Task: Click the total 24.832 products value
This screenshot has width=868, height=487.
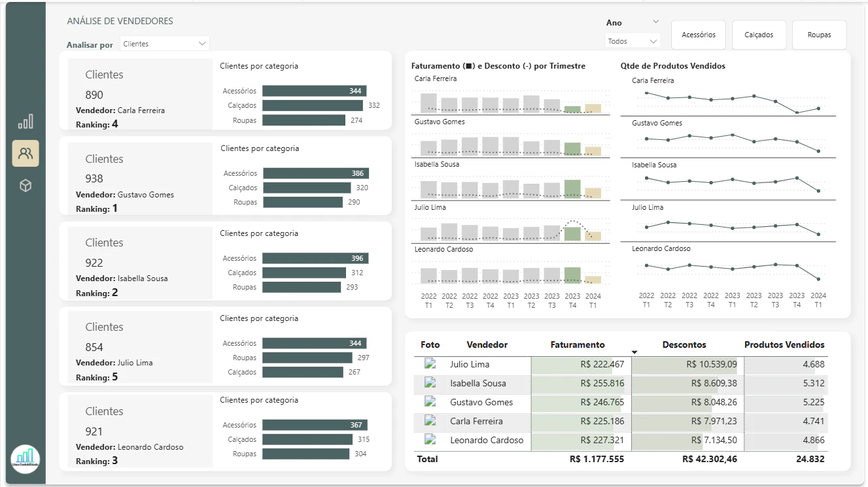Action: point(810,459)
